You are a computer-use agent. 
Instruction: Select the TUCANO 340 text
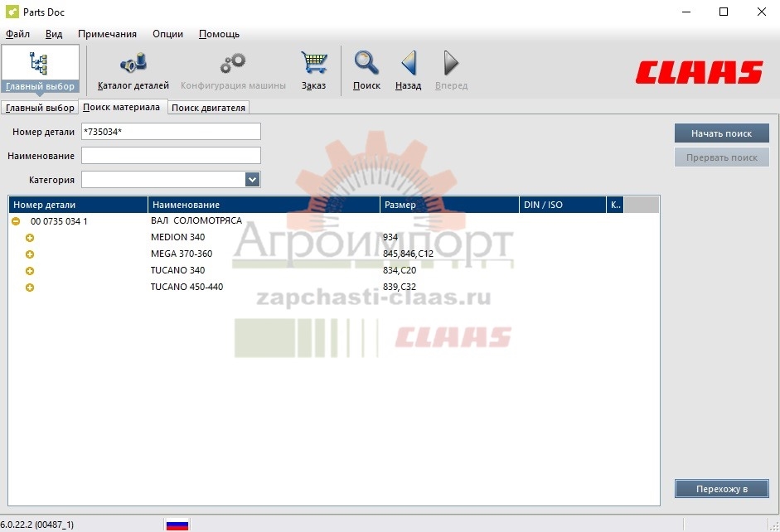coord(177,270)
